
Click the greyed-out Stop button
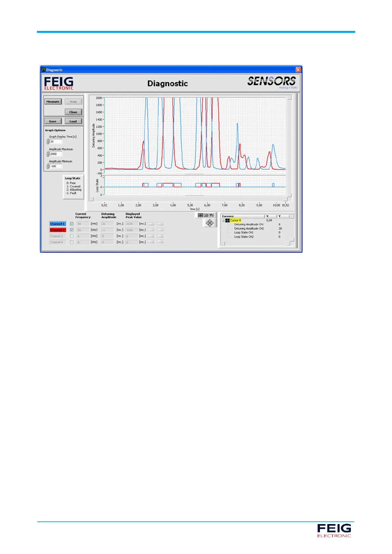(73, 102)
